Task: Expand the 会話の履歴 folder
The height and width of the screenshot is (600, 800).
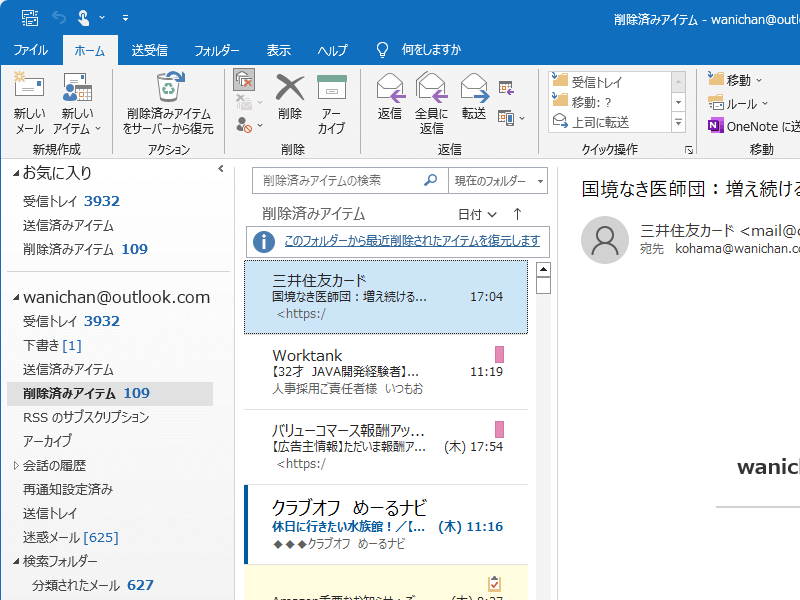Action: (x=16, y=465)
